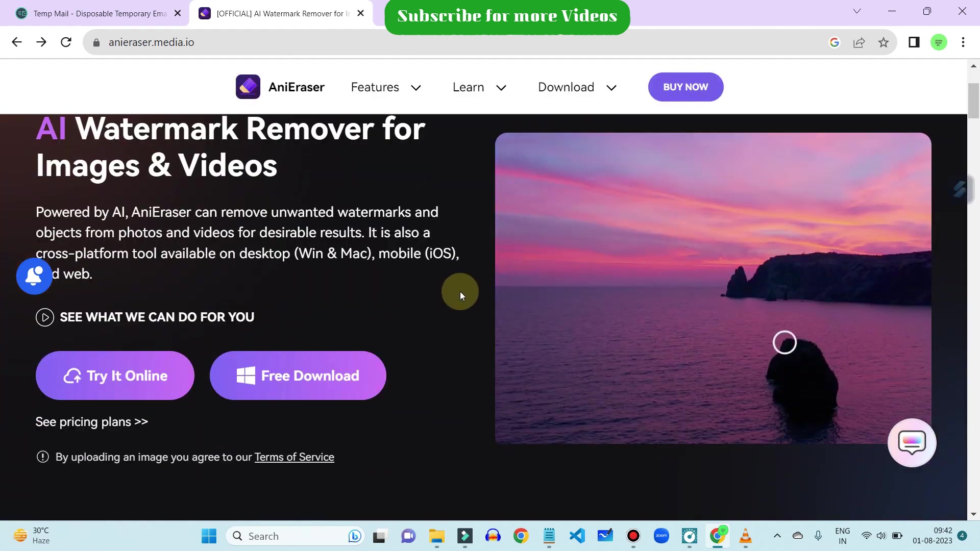Open VS Code from the taskbar
Viewport: 980px width, 551px height.
point(577,536)
